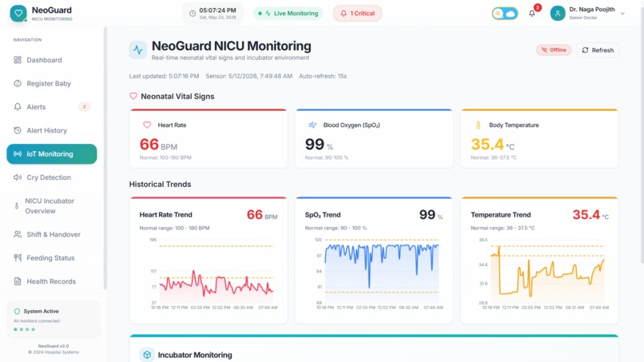Select the IoT Monitoring nav item
Viewport: 644px width, 362px height.
click(x=52, y=154)
